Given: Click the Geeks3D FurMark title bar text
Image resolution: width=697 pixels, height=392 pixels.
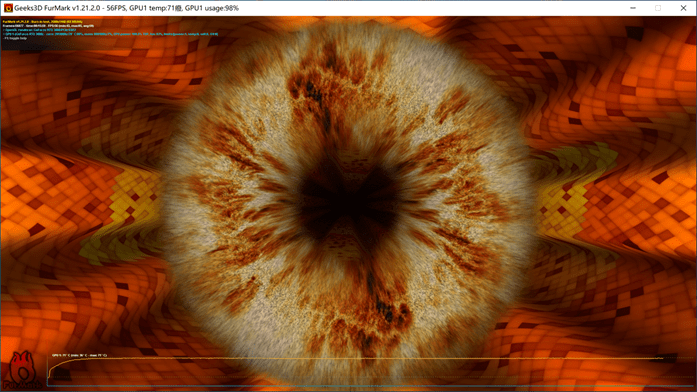Looking at the screenshot, I should click(x=126, y=8).
